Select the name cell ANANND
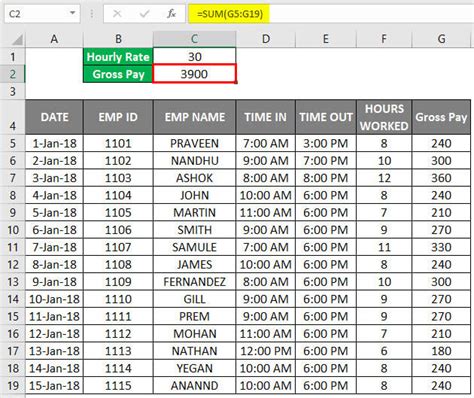Viewport: 474px width, 398px height. 194,386
